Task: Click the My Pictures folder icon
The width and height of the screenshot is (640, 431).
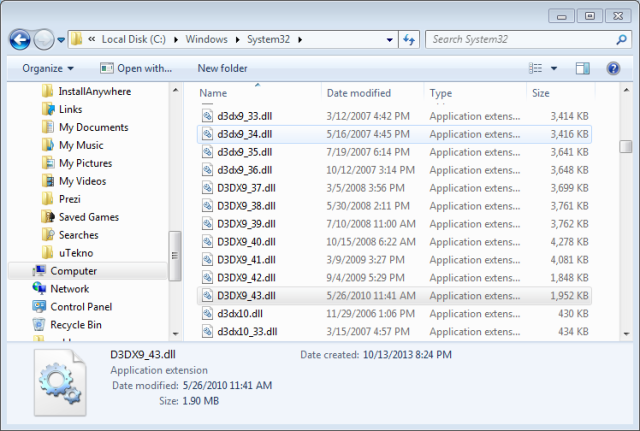Action: [x=48, y=163]
